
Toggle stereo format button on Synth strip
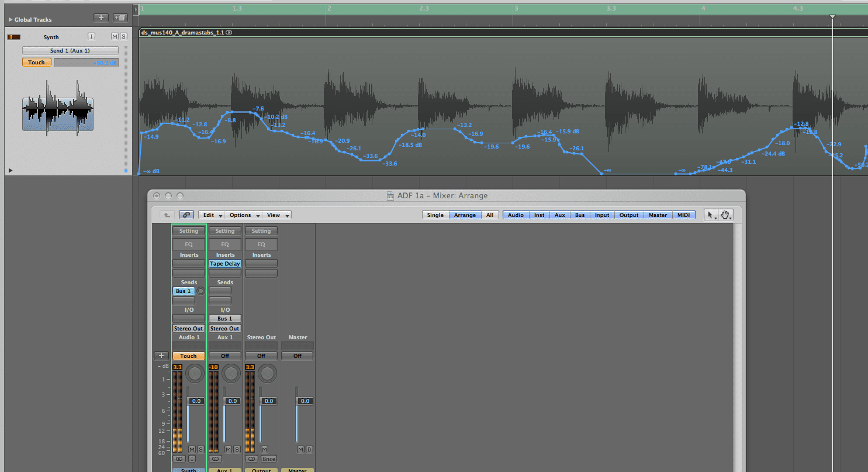(x=179, y=459)
